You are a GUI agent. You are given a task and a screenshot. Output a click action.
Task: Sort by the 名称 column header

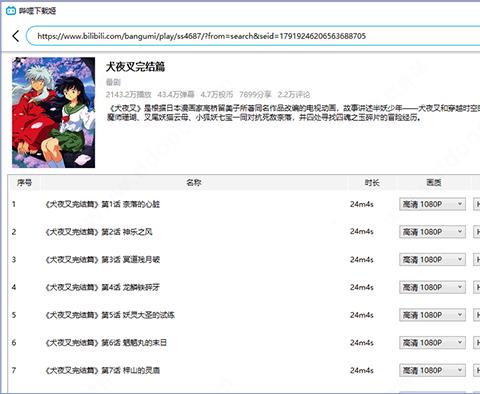(194, 183)
